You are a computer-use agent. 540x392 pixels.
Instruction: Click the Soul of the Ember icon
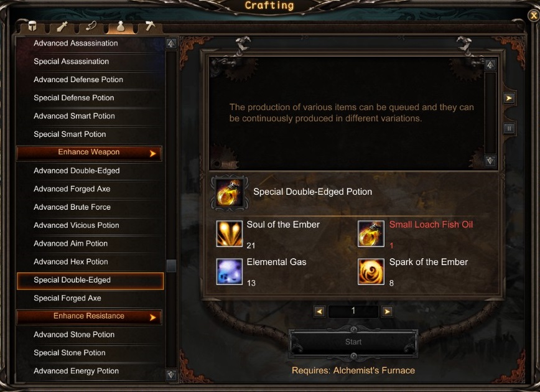click(229, 233)
